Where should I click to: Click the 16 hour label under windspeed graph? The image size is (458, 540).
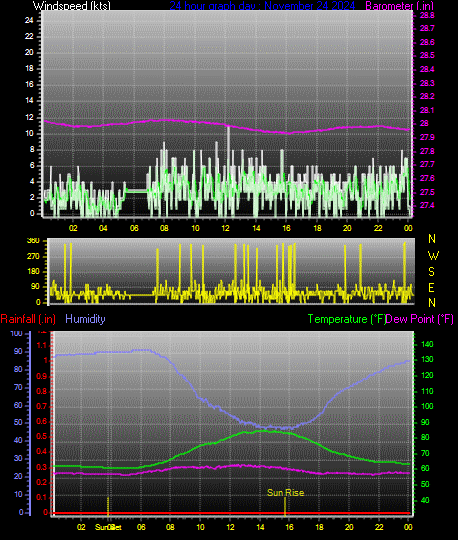click(x=286, y=228)
